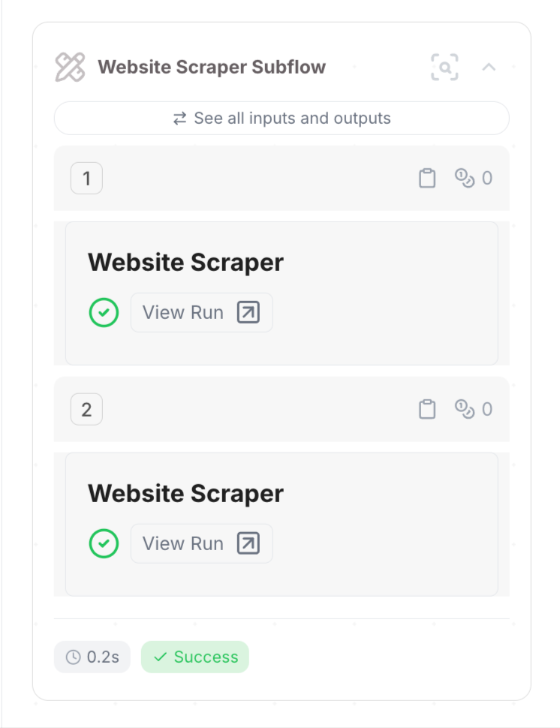The image size is (560, 728).
Task: Copy iteration 1 output with clipboard icon
Action: pyautogui.click(x=427, y=179)
